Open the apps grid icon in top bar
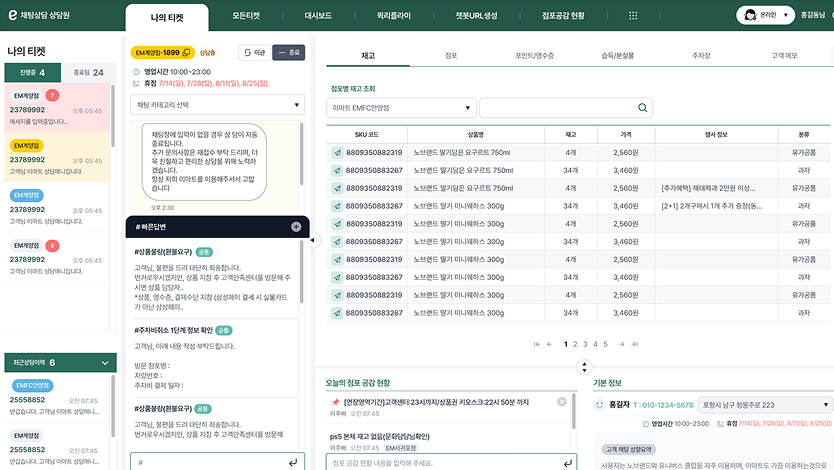 click(x=633, y=15)
